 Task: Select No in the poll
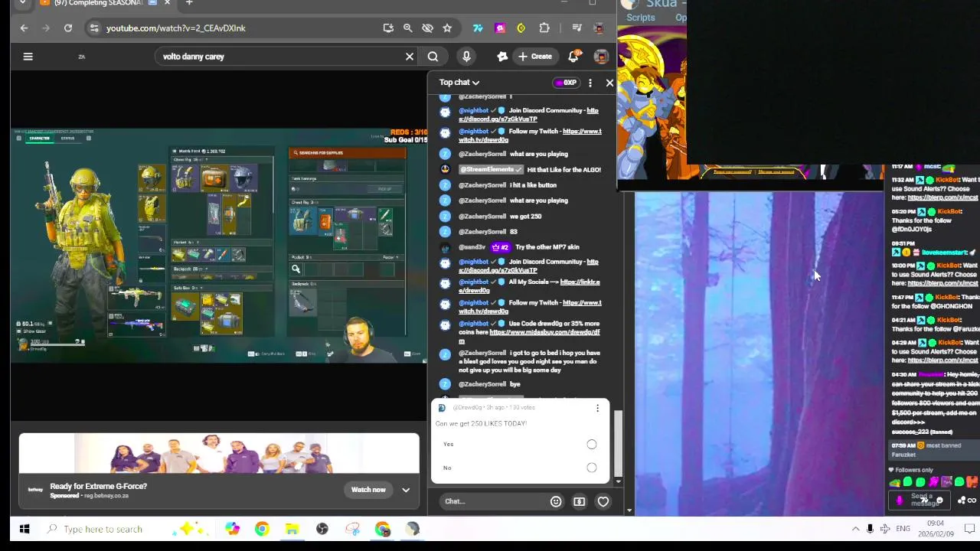(x=592, y=468)
